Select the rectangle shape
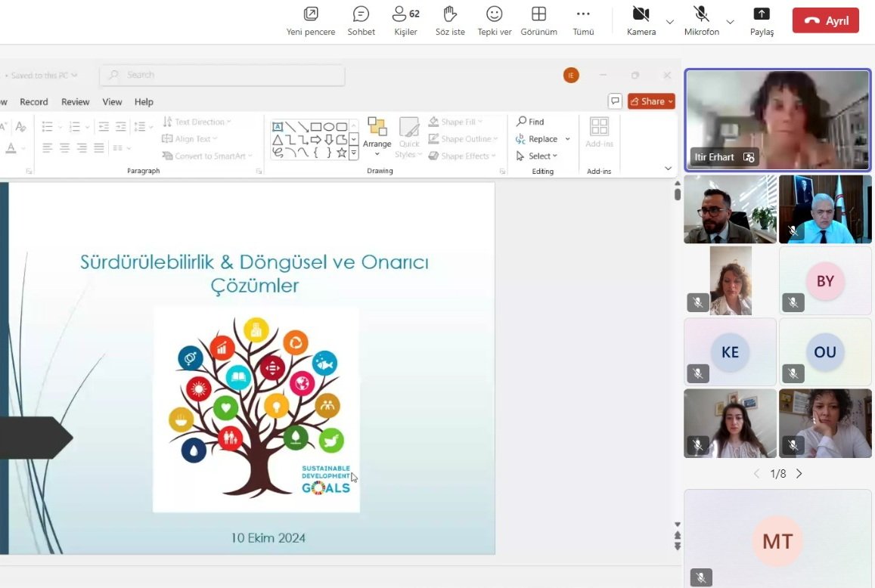Image resolution: width=875 pixels, height=588 pixels. pos(316,127)
